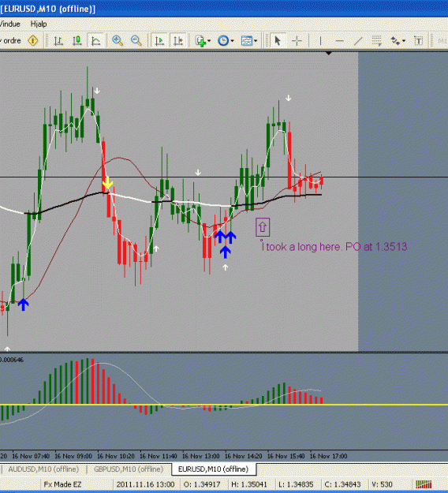Toggle auto scroll to latest bar
This screenshot has height=493, width=448.
[x=159, y=41]
